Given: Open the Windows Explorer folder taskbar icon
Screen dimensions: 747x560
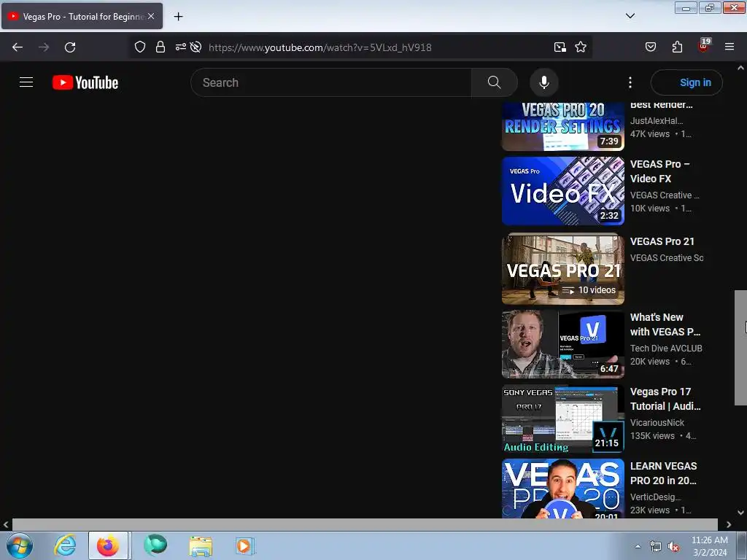Looking at the screenshot, I should click(201, 545).
